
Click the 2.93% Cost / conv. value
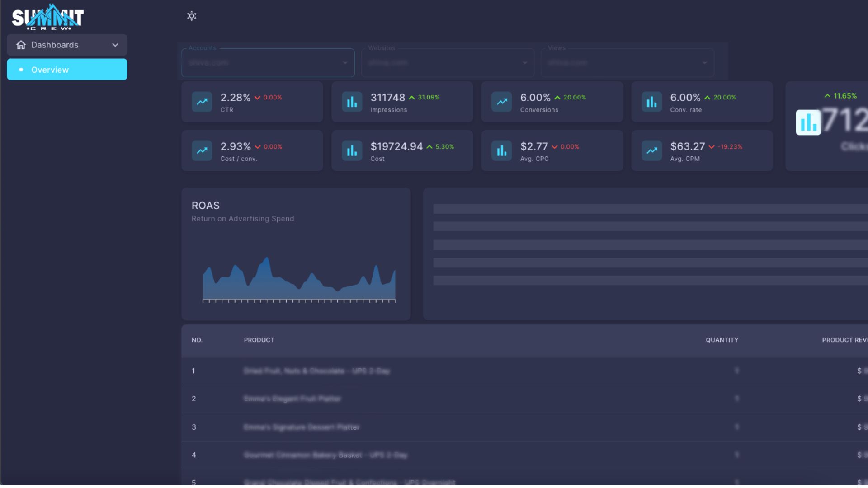236,146
